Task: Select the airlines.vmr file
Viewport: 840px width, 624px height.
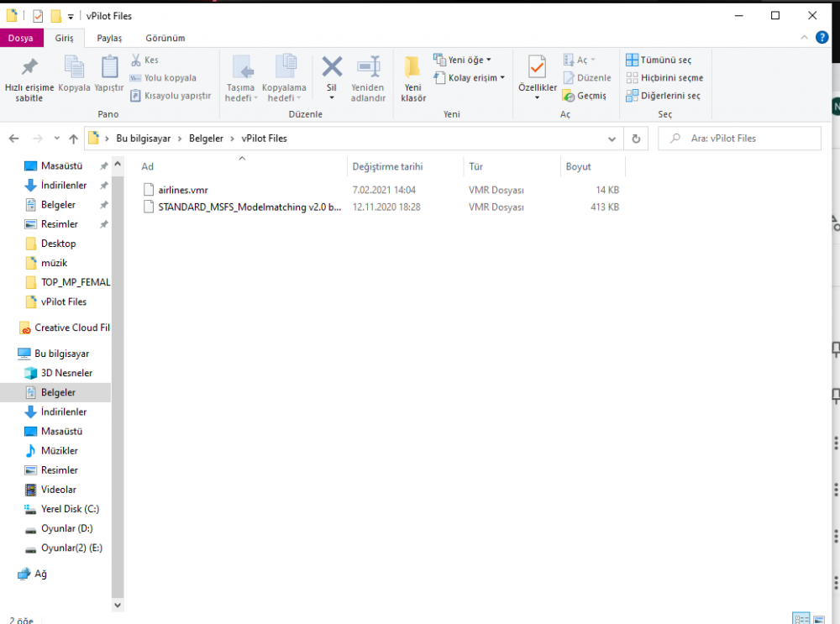Action: 183,190
